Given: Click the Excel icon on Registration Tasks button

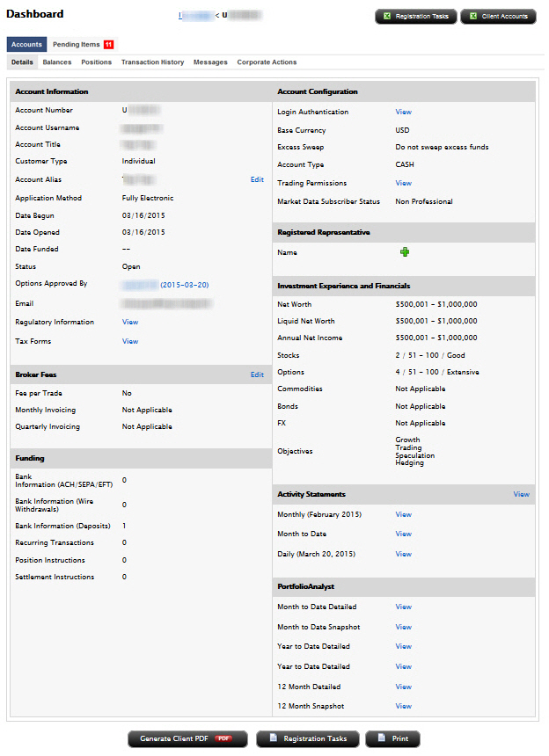Looking at the screenshot, I should 387,17.
